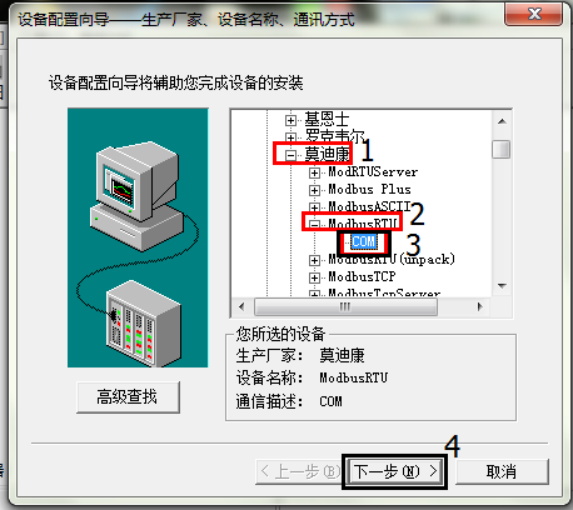Click the tree scroll up arrow

502,121
